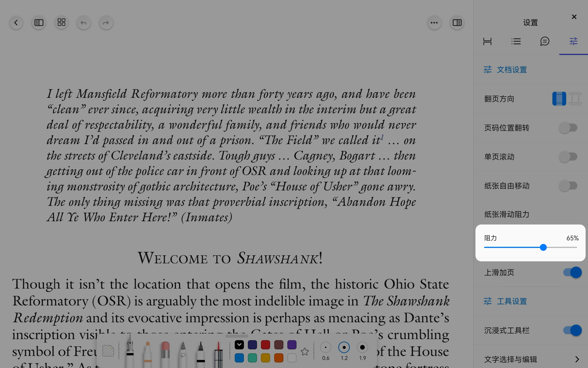Select the lasso pencil tool
Image resolution: width=588 pixels, height=368 pixels.
click(x=183, y=354)
